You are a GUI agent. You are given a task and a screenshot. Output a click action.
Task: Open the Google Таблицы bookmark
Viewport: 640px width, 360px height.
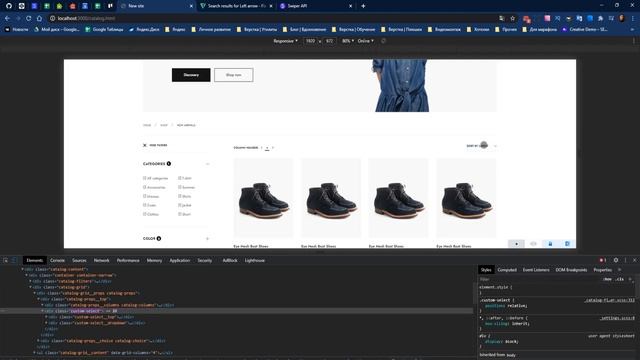104,29
